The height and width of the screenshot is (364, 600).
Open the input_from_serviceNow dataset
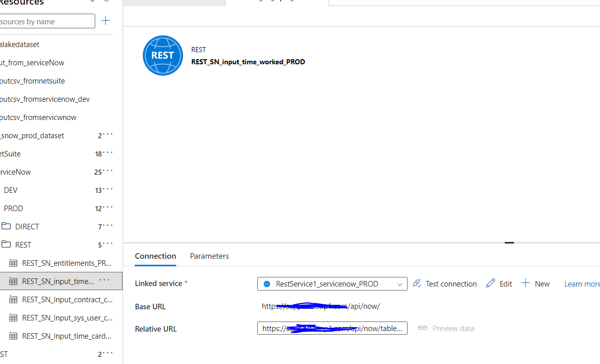32,63
